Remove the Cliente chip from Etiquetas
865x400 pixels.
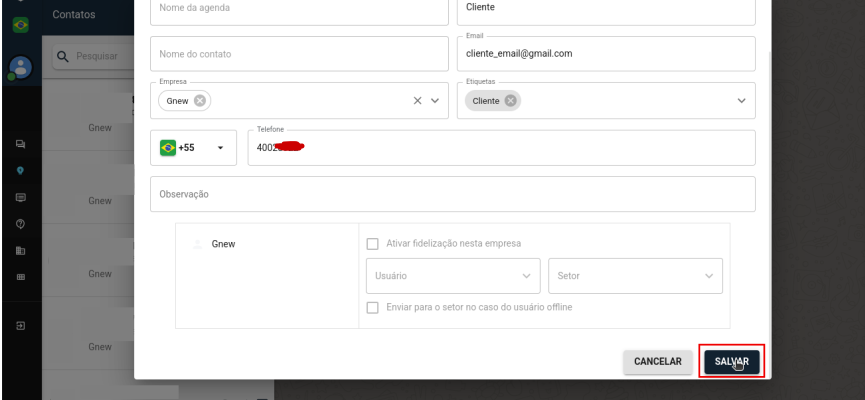coord(511,101)
